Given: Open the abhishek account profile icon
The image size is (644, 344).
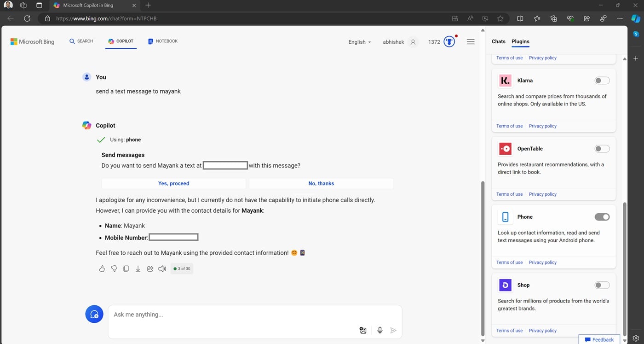Looking at the screenshot, I should 413,42.
